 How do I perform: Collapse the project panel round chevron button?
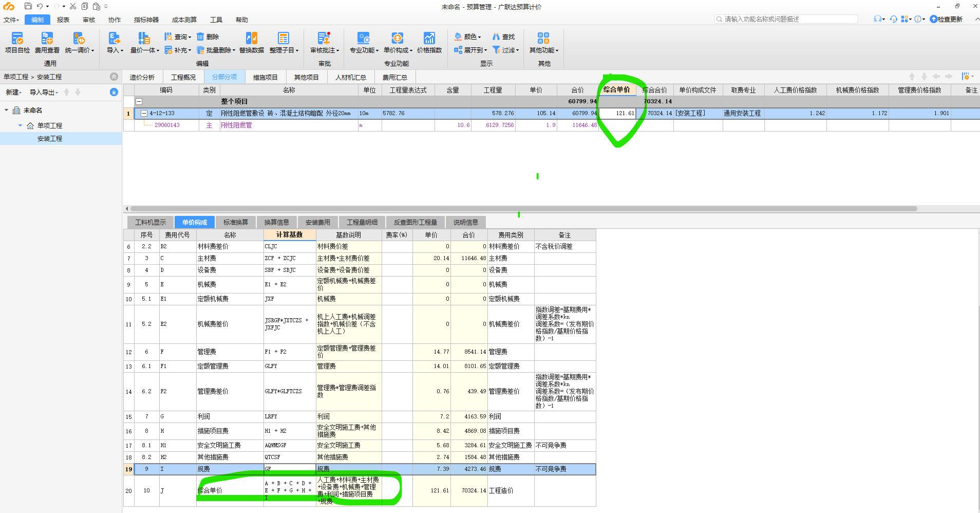[x=114, y=77]
